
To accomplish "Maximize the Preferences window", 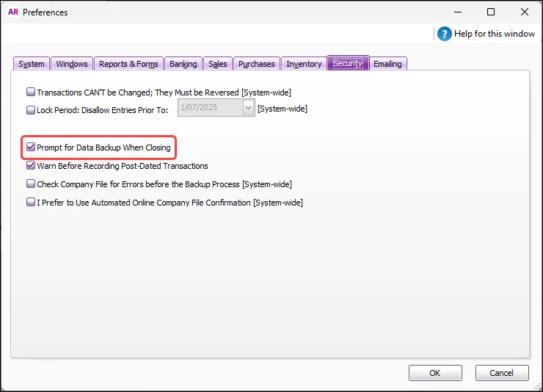I will click(491, 12).
